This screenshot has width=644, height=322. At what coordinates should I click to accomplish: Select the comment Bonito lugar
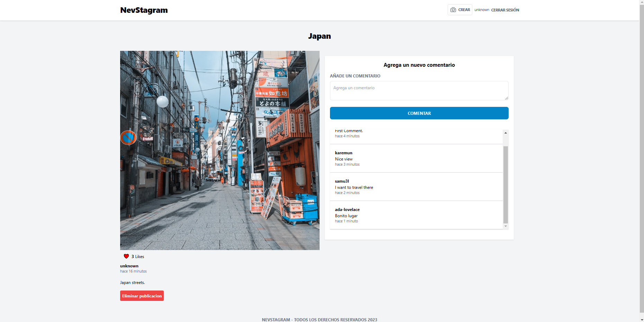(x=346, y=215)
